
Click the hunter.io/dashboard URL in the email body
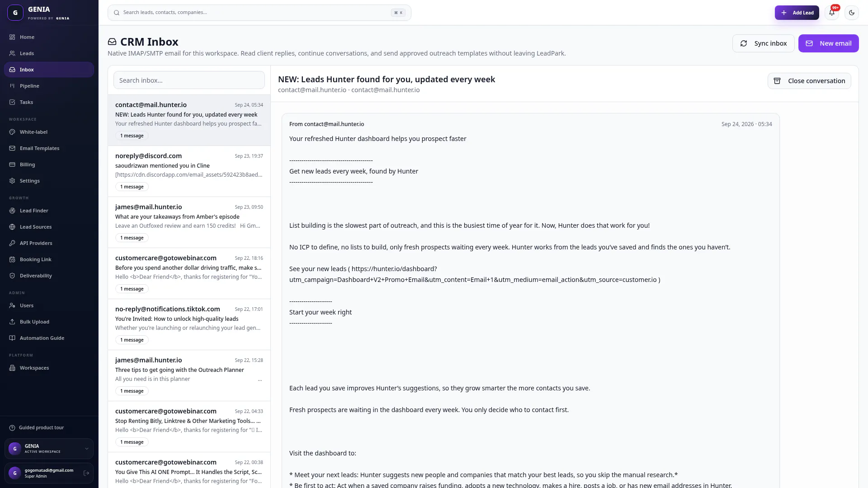click(x=473, y=274)
